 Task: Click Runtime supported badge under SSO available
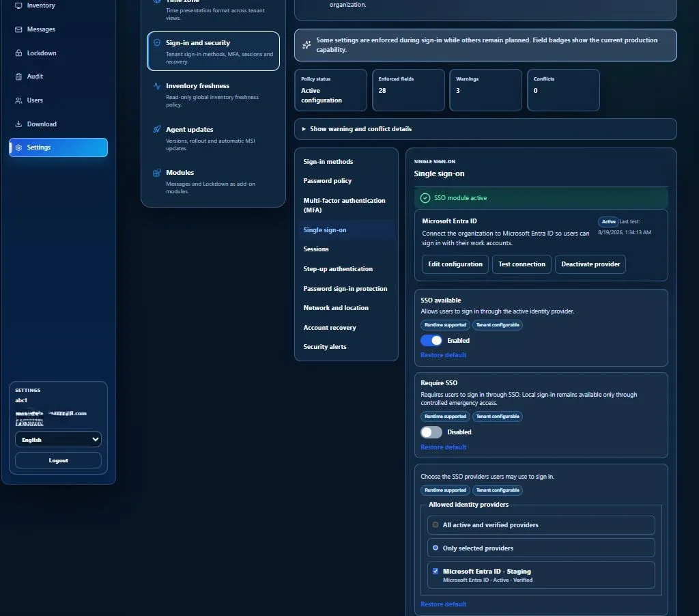coord(445,324)
